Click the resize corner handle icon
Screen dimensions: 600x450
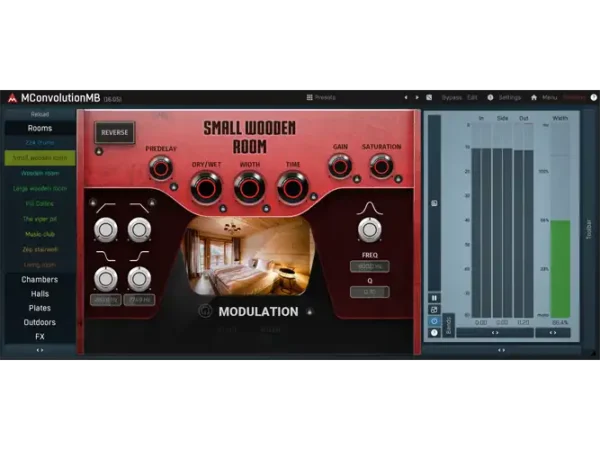tap(594, 354)
